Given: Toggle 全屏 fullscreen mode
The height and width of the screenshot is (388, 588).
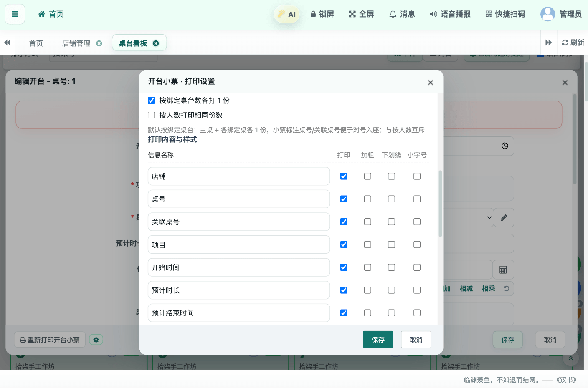Looking at the screenshot, I should click(361, 14).
